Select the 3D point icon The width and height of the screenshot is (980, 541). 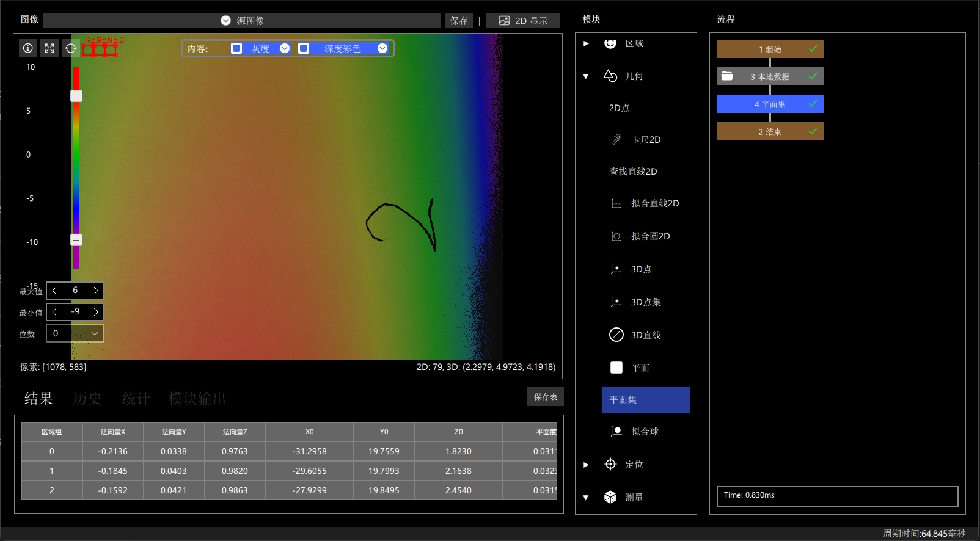[616, 269]
